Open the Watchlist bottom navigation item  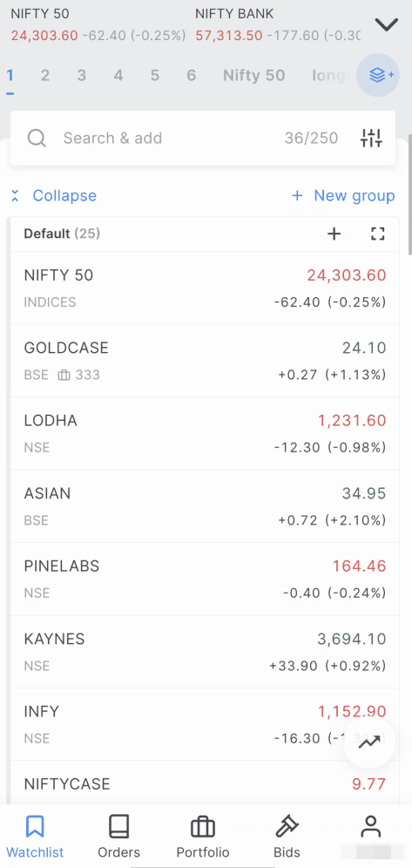[35, 836]
